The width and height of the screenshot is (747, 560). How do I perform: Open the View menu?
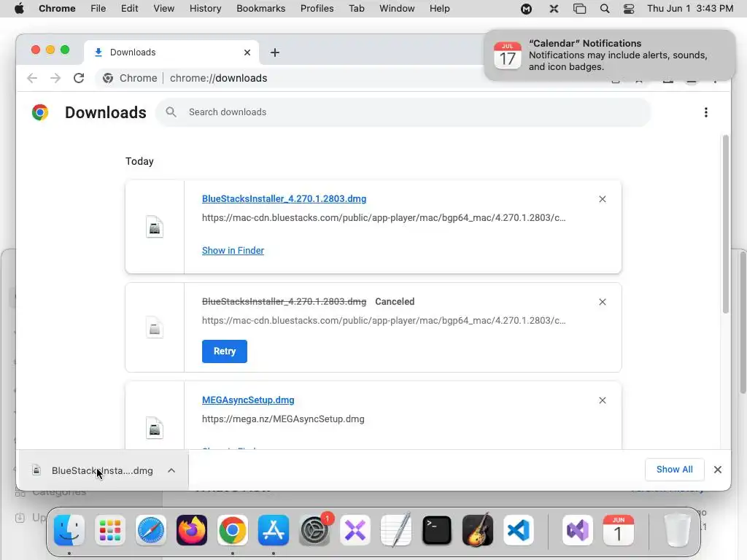(164, 9)
